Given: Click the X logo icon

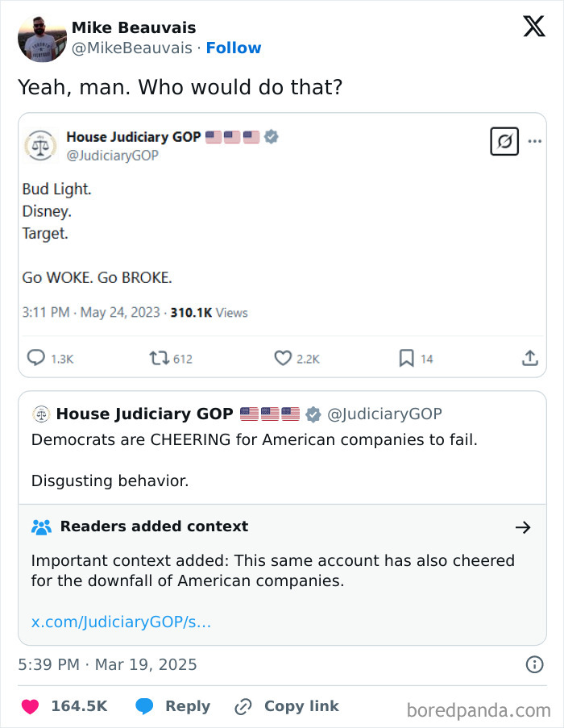Looking at the screenshot, I should point(533,27).
